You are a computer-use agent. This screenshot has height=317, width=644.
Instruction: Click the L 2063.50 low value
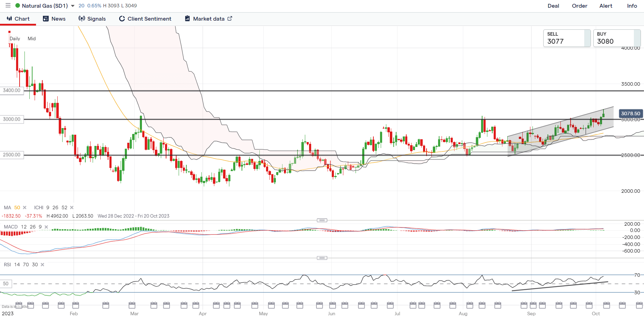83,216
